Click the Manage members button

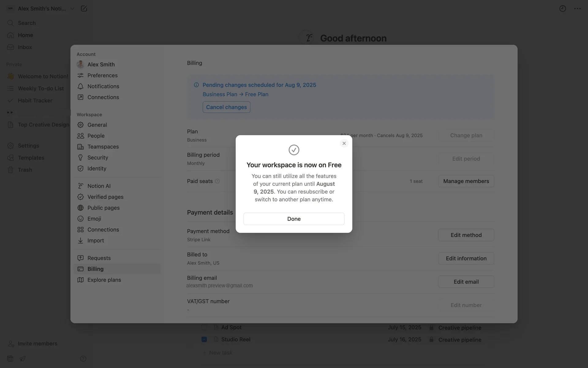click(466, 181)
